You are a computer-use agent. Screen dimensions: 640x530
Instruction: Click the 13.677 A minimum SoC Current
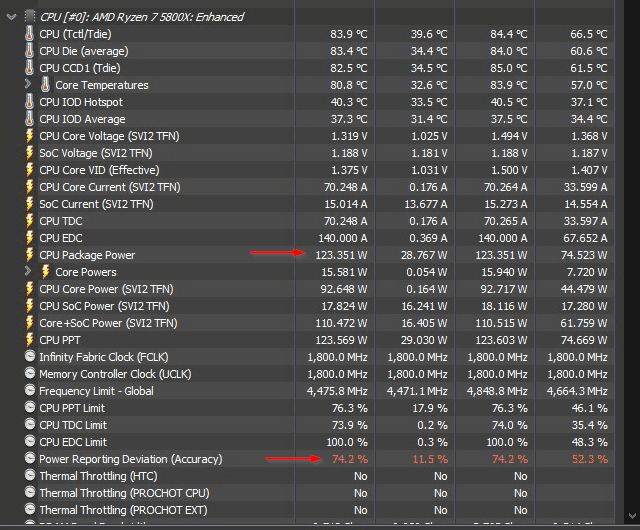pos(426,204)
